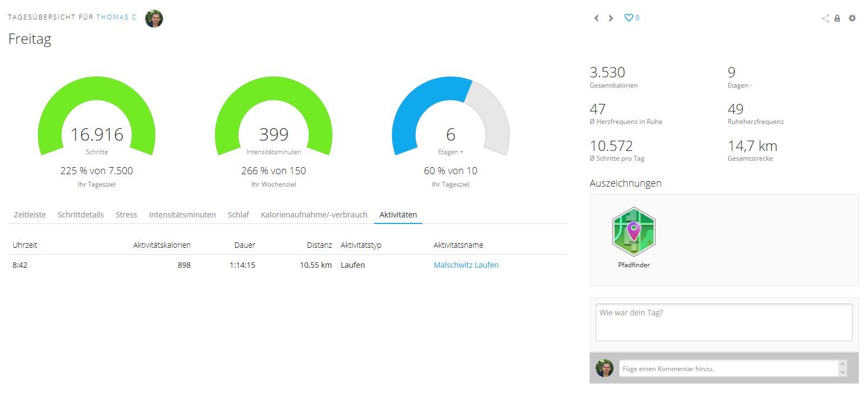Open the settings gear icon

(x=852, y=18)
